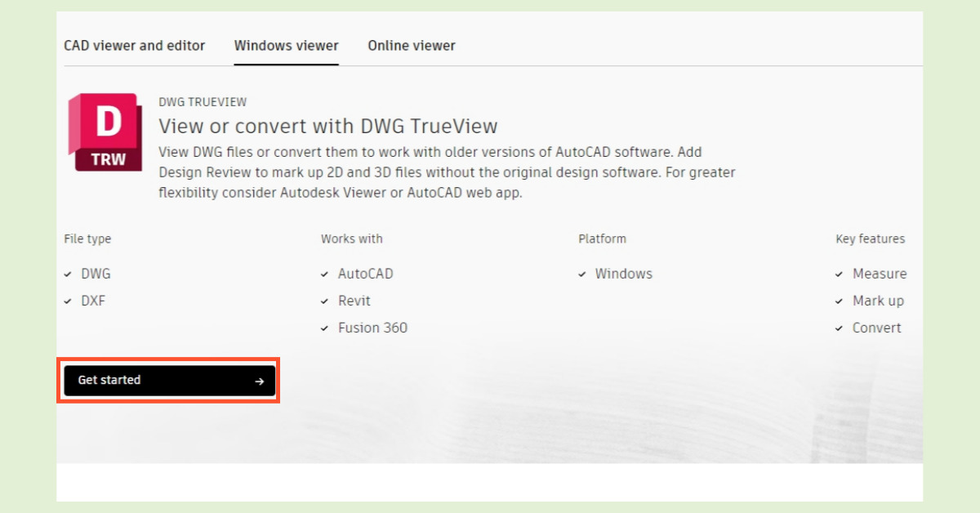Viewport: 980px width, 513px height.
Task: Click the Windows platform entry
Action: coord(624,274)
